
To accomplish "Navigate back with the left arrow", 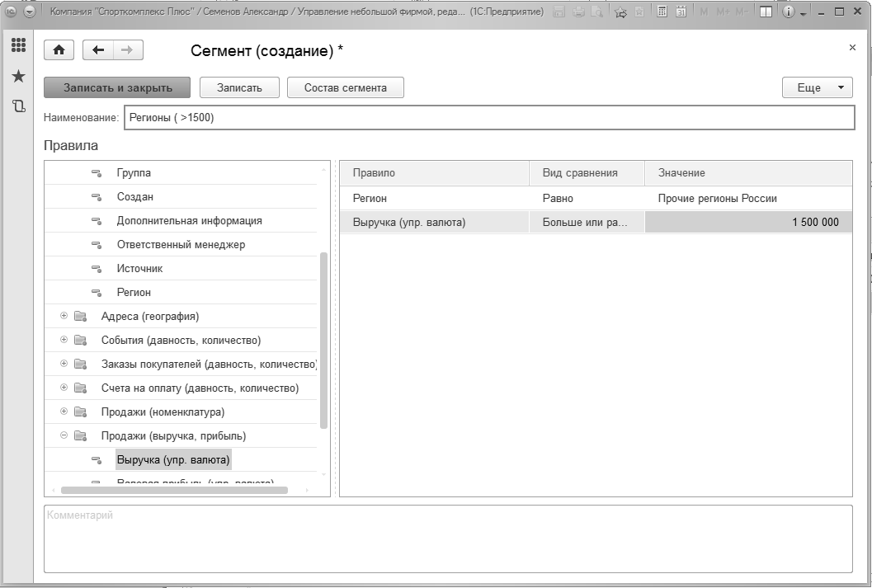I will pyautogui.click(x=98, y=50).
